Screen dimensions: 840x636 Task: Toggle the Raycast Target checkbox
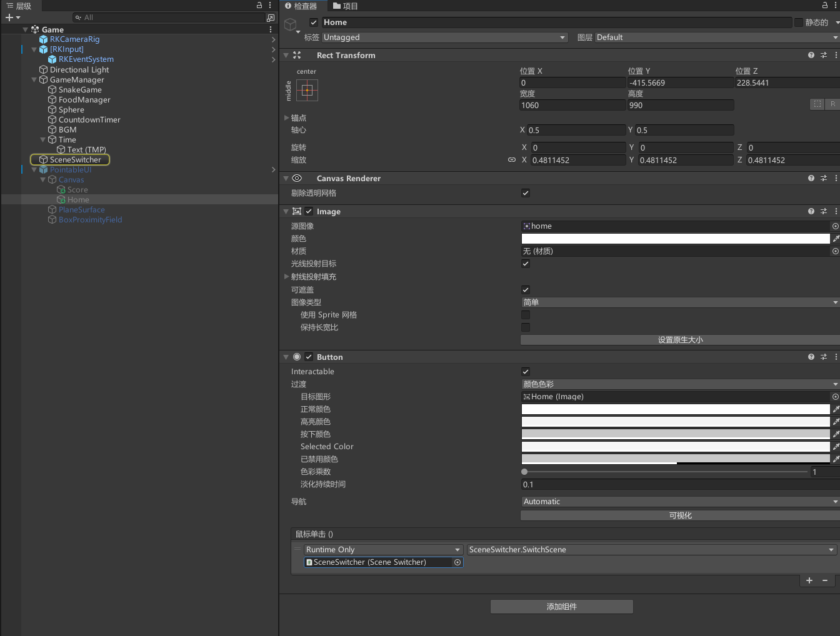click(x=526, y=264)
